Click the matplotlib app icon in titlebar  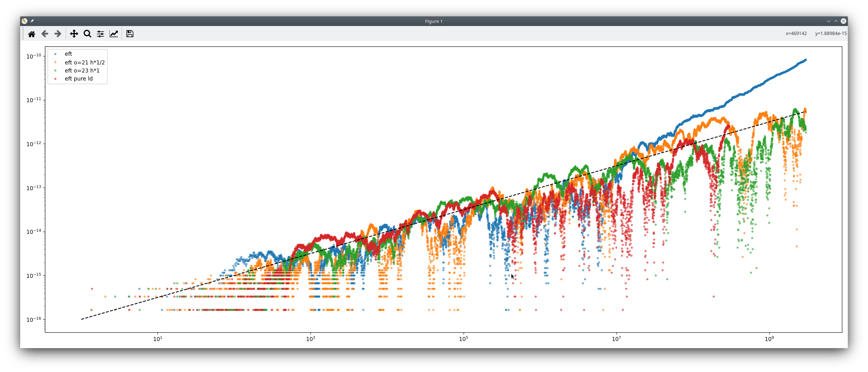click(24, 21)
